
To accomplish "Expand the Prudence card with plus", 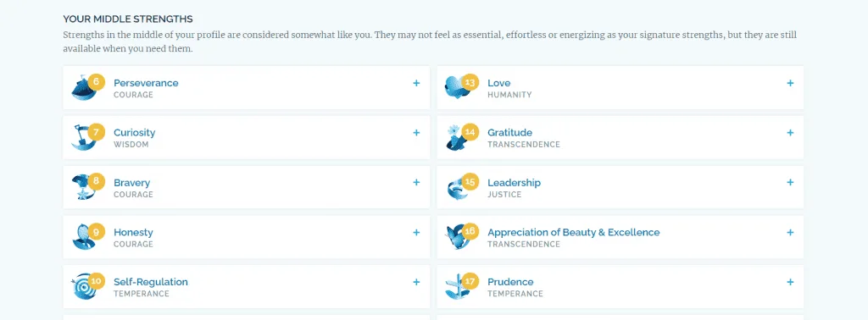I will tap(790, 282).
